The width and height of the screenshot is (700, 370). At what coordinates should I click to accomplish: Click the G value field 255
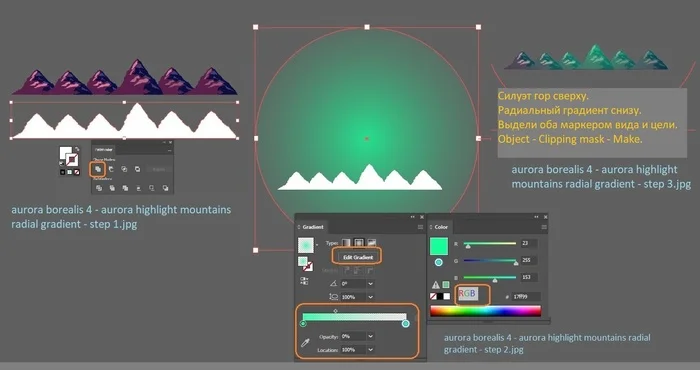tap(529, 260)
